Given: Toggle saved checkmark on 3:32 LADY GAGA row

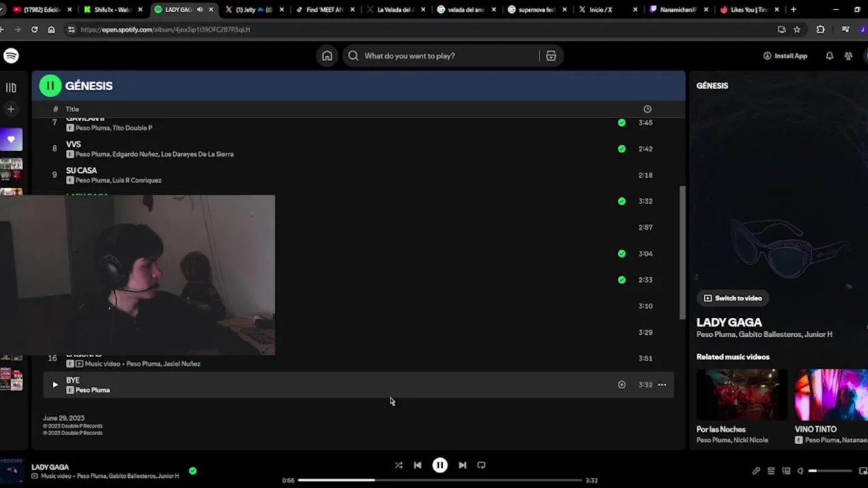Looking at the screenshot, I should 622,201.
